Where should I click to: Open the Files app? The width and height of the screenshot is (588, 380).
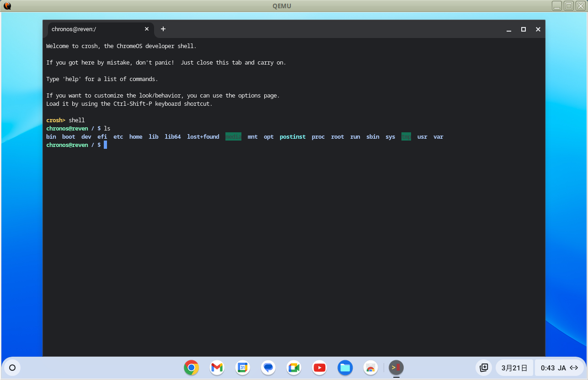[345, 368]
